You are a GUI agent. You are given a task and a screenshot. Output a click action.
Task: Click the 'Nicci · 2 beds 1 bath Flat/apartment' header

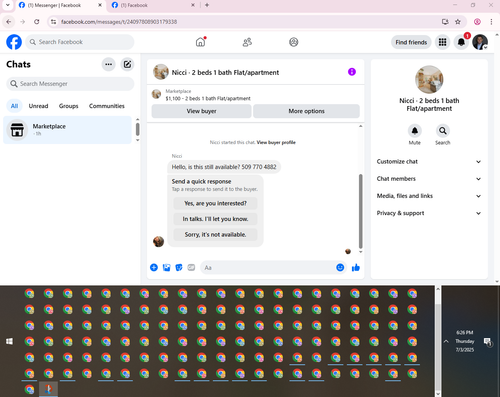[x=225, y=72]
